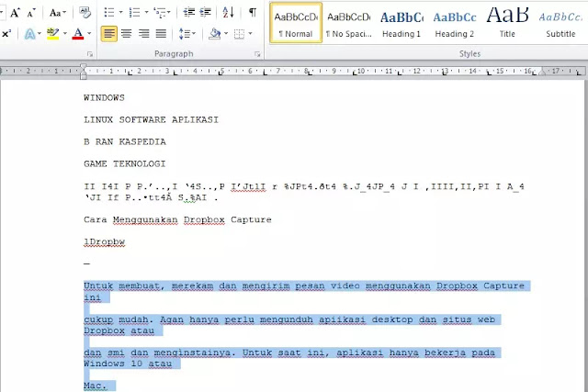
Task: Click the word WINDOWS in document
Action: pos(104,98)
